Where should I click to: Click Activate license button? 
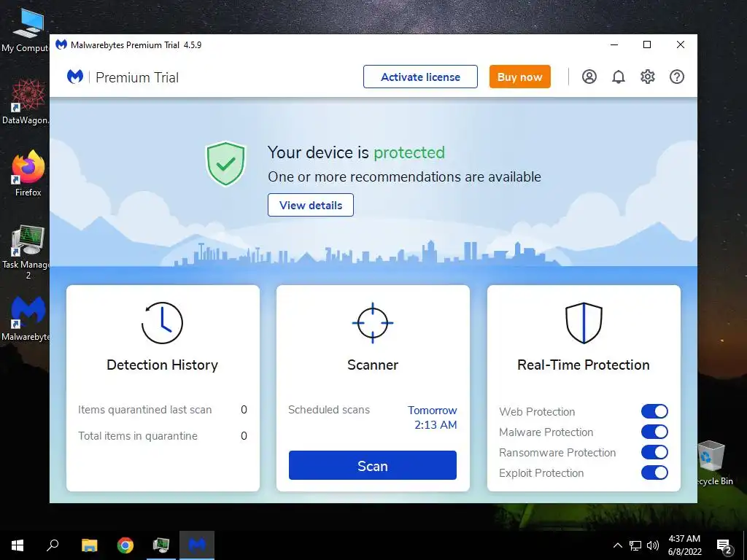420,77
